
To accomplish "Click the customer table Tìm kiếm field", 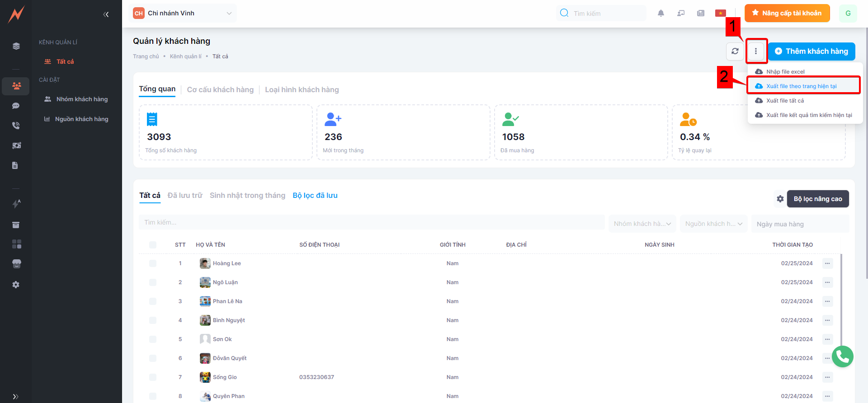I will 371,222.
